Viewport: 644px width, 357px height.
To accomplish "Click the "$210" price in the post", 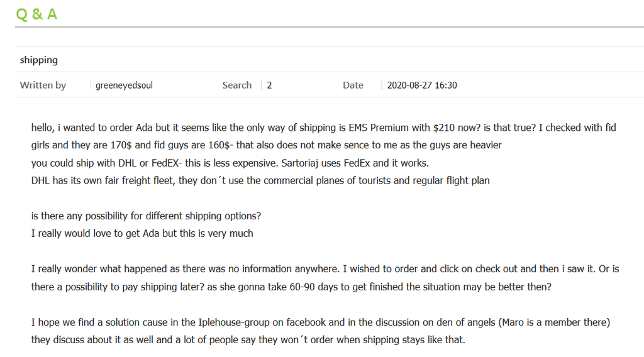I will click(443, 128).
